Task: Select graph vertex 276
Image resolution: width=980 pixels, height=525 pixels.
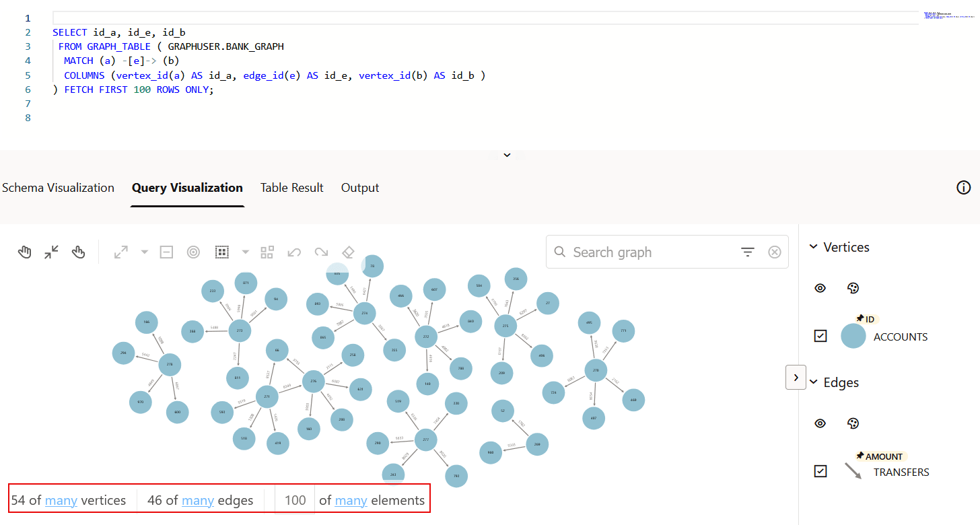Action: pyautogui.click(x=313, y=382)
